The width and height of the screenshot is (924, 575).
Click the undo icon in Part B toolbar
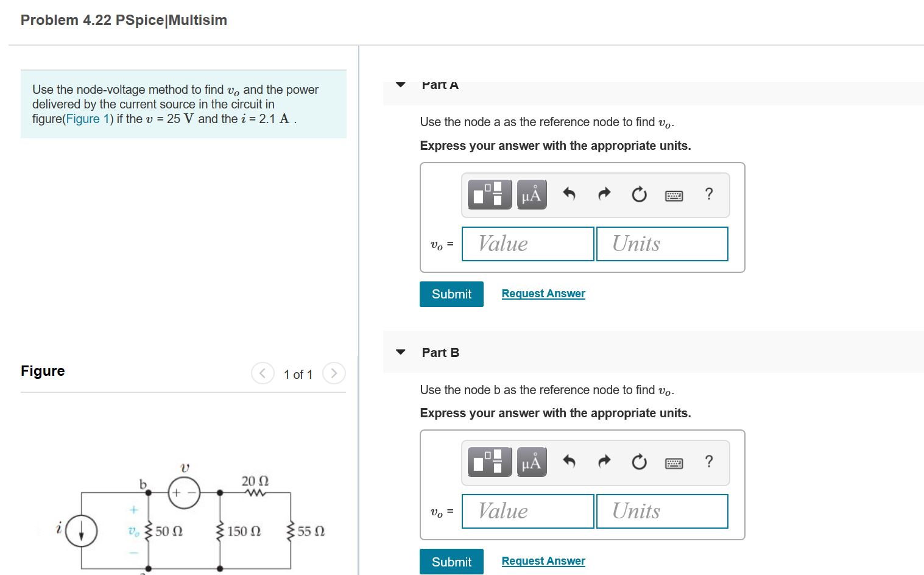click(x=568, y=462)
